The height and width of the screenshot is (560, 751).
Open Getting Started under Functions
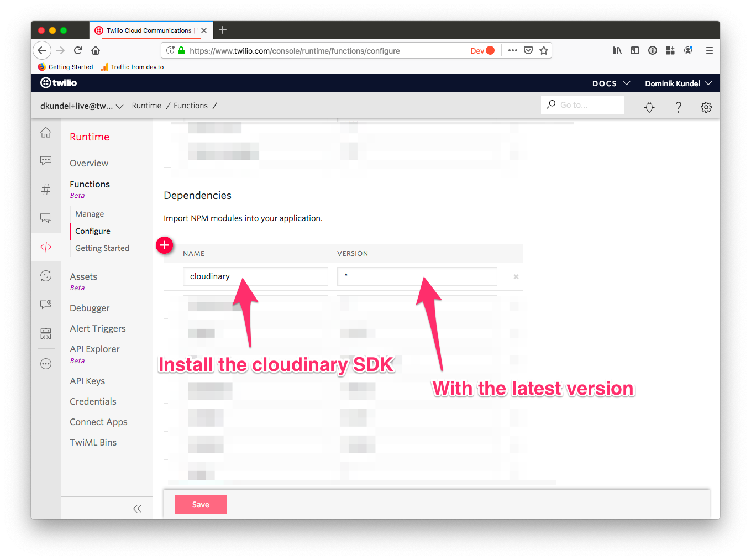click(102, 248)
